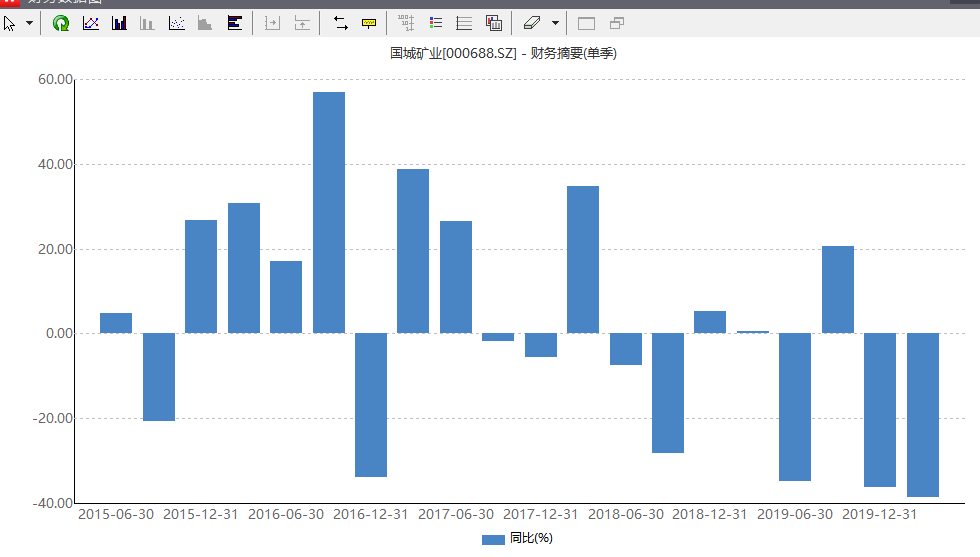This screenshot has height=557, width=980.
Task: Click the y-axis label -20.00
Action: [x=52, y=418]
